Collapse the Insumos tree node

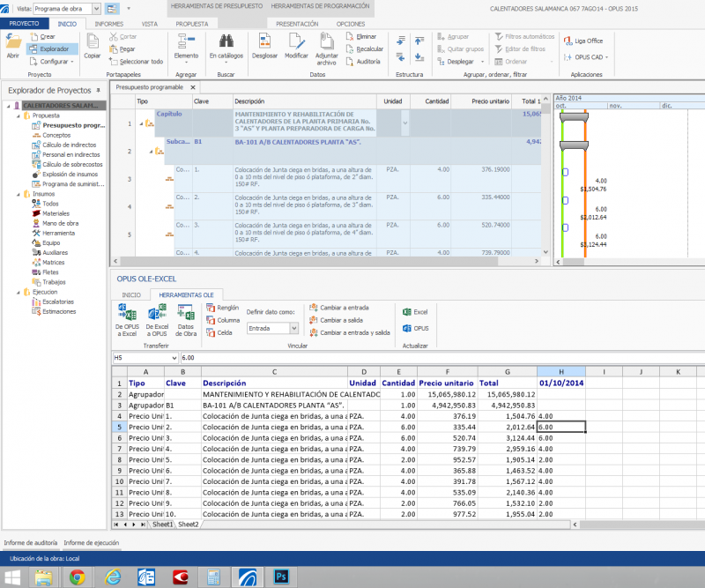(x=19, y=194)
